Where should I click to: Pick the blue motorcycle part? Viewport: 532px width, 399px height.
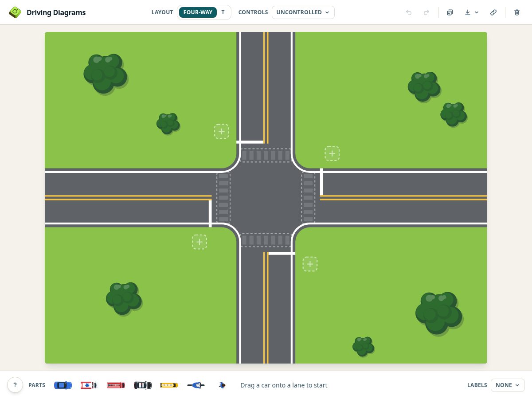tap(196, 385)
